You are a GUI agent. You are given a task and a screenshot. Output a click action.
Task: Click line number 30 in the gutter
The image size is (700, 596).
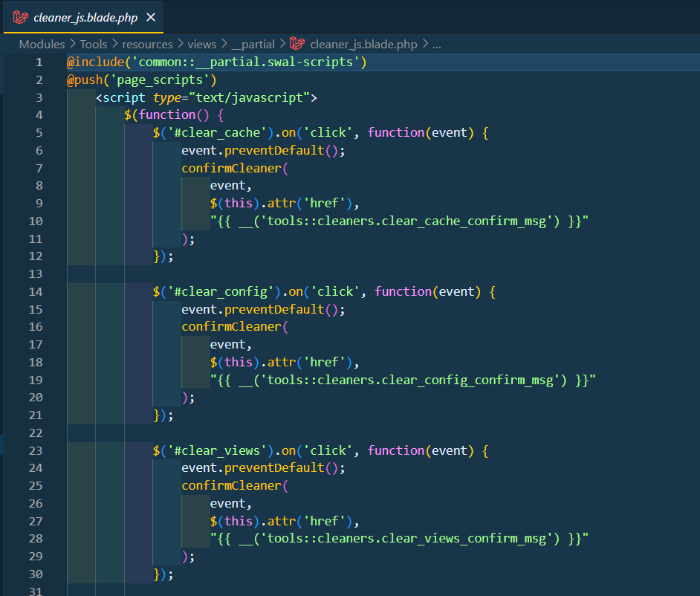[x=36, y=574]
